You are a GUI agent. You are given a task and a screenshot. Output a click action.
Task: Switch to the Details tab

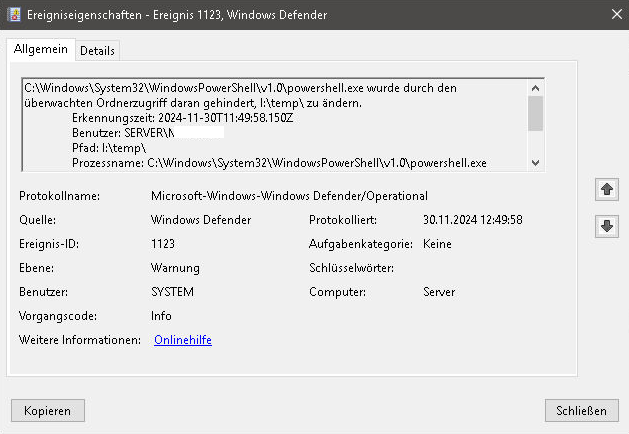click(97, 51)
